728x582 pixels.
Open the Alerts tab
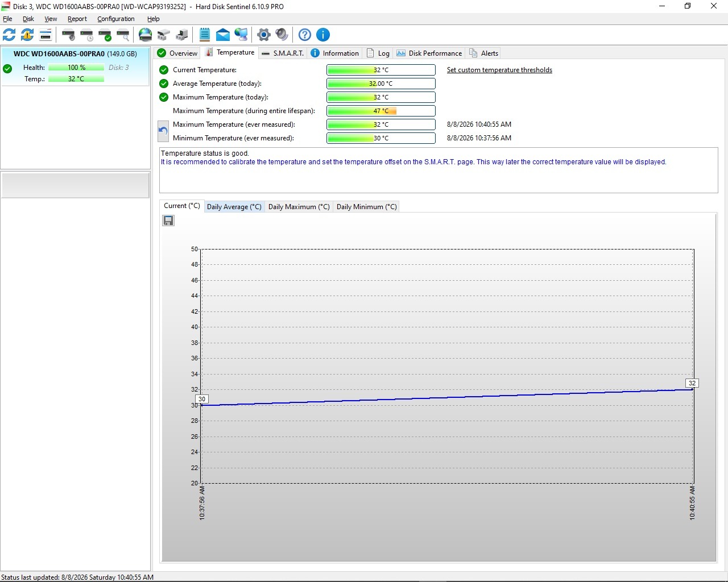click(x=484, y=53)
